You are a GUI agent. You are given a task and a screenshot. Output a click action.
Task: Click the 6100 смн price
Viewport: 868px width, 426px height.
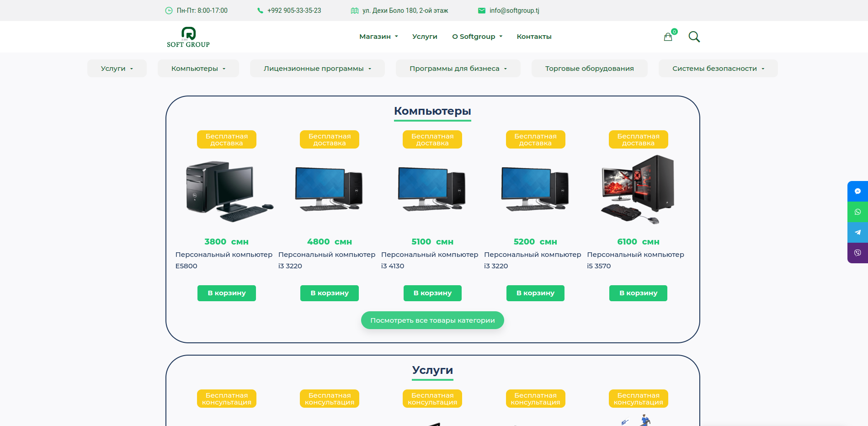point(638,242)
